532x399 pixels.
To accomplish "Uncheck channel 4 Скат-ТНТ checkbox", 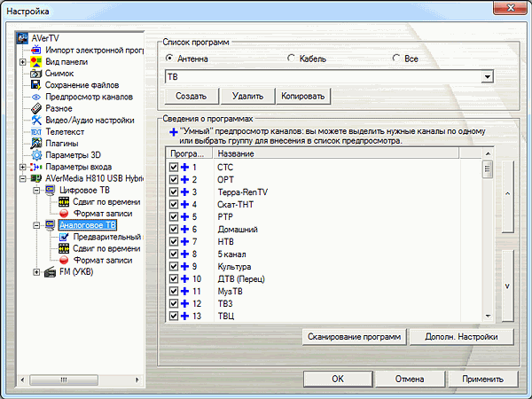I will [x=174, y=204].
